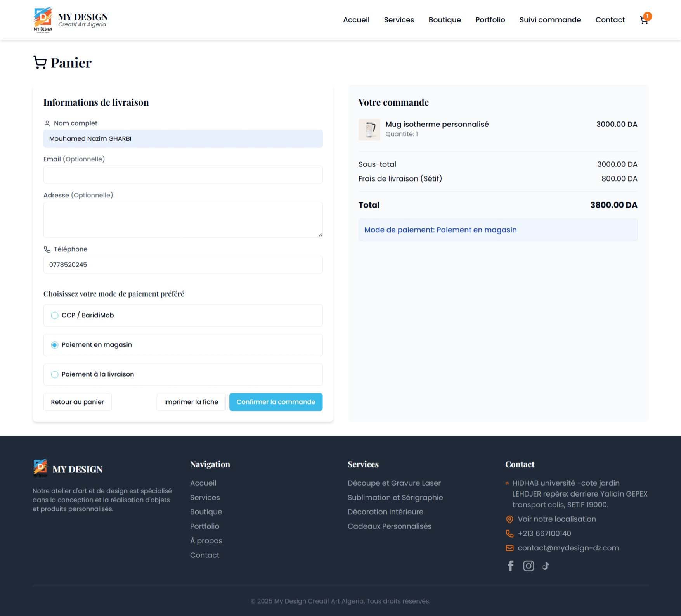
Task: Open the Facebook icon in footer
Action: pos(510,566)
